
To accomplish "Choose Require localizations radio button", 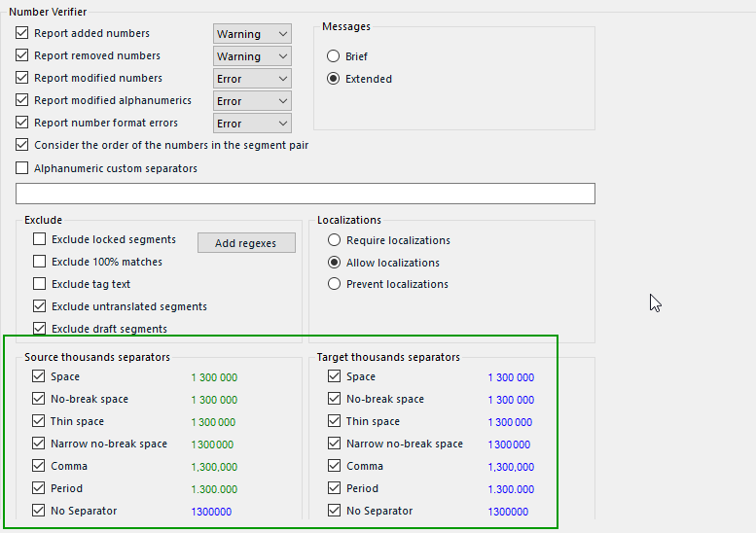I will 335,240.
